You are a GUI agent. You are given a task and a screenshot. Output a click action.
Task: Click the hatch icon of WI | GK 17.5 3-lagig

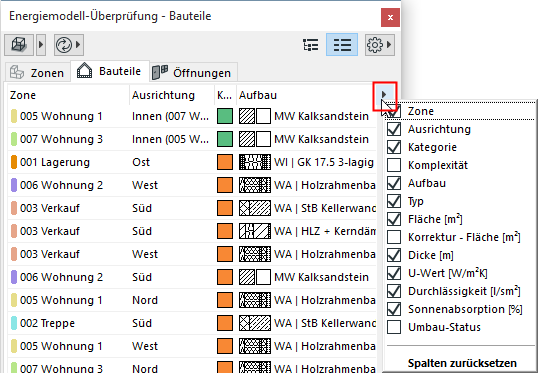255,162
